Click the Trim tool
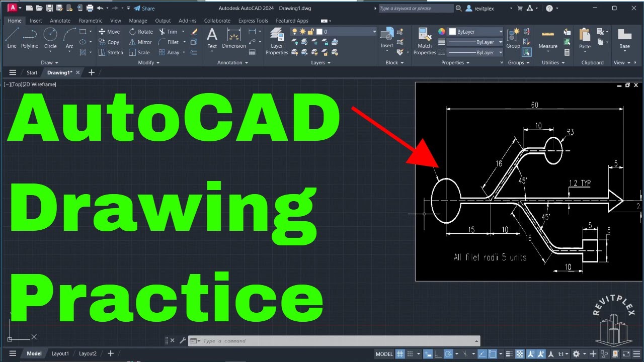 tap(168, 32)
